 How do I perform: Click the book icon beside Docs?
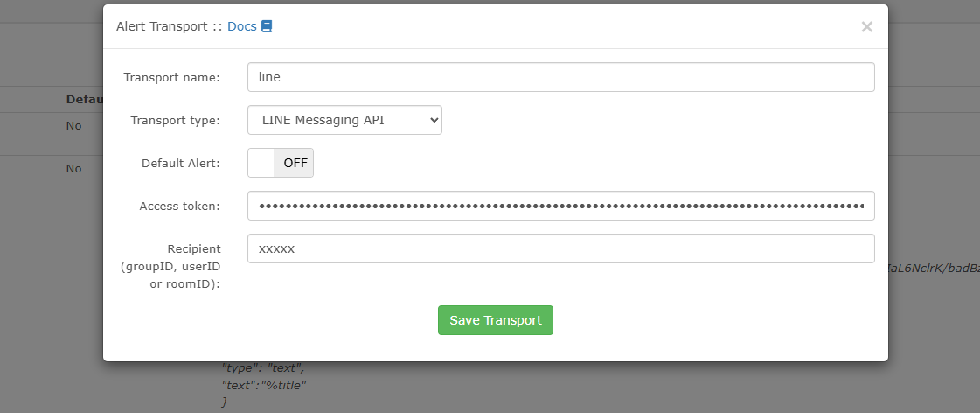(x=267, y=26)
